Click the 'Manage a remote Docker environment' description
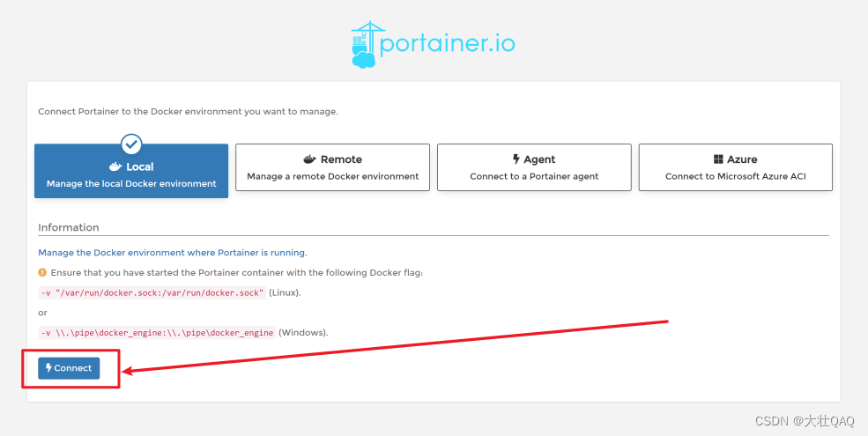868x436 pixels. (x=333, y=176)
